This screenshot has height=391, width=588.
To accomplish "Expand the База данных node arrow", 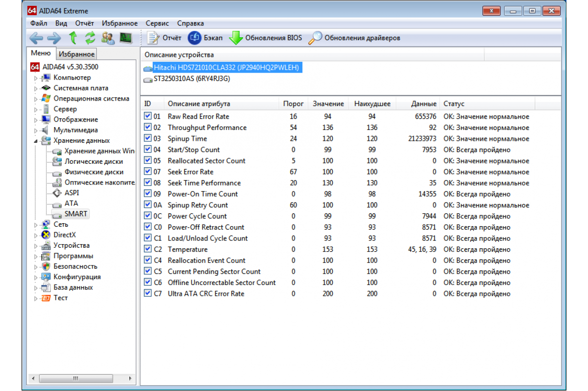I will pos(35,287).
